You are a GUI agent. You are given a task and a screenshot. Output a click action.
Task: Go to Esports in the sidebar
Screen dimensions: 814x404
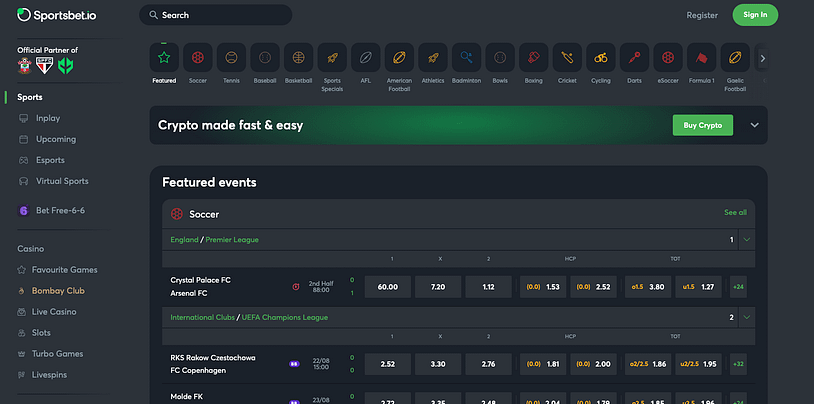[x=50, y=160]
